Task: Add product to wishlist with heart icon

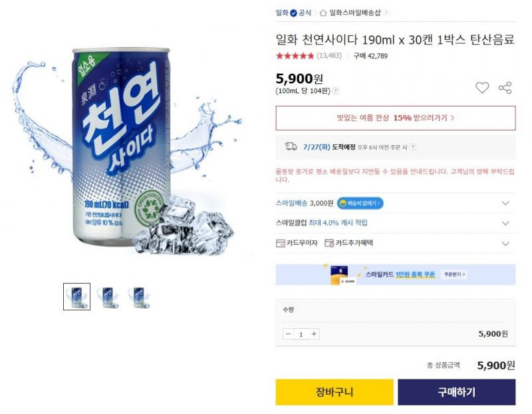Action: tap(481, 88)
